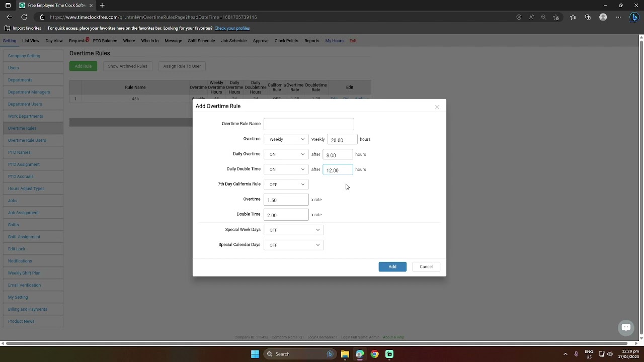Open the browser favorites list icon
This screenshot has width=644, height=362.
pos(573,17)
